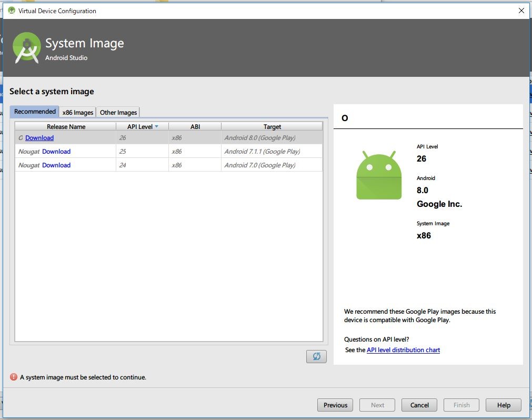
Task: Close the Virtual Device Configuration dialog
Action: 521,11
